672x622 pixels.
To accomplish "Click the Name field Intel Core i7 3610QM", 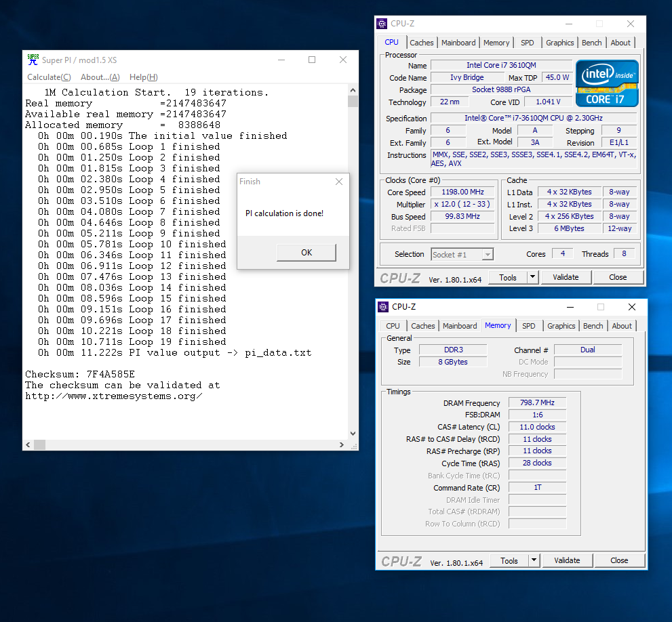I will (x=501, y=65).
